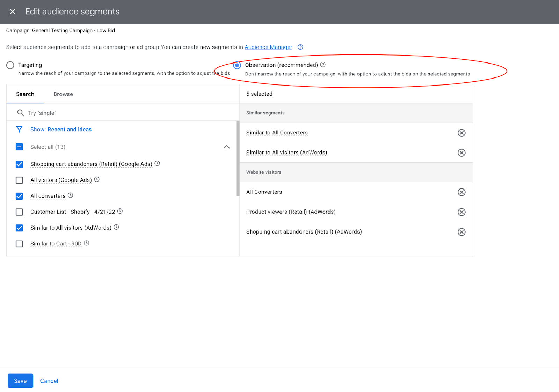Screen dimensions: 559x392
Task: Remove All Converters from selected segments
Action: [462, 192]
